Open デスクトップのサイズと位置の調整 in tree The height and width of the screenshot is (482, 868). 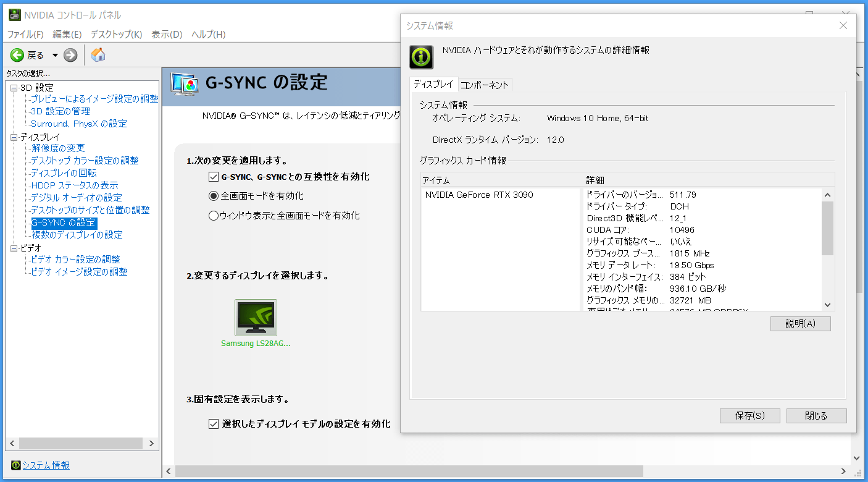[90, 210]
